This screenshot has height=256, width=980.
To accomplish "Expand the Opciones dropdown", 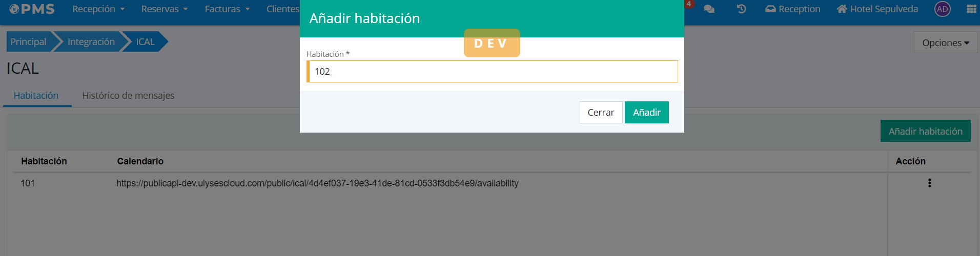I will point(945,42).
